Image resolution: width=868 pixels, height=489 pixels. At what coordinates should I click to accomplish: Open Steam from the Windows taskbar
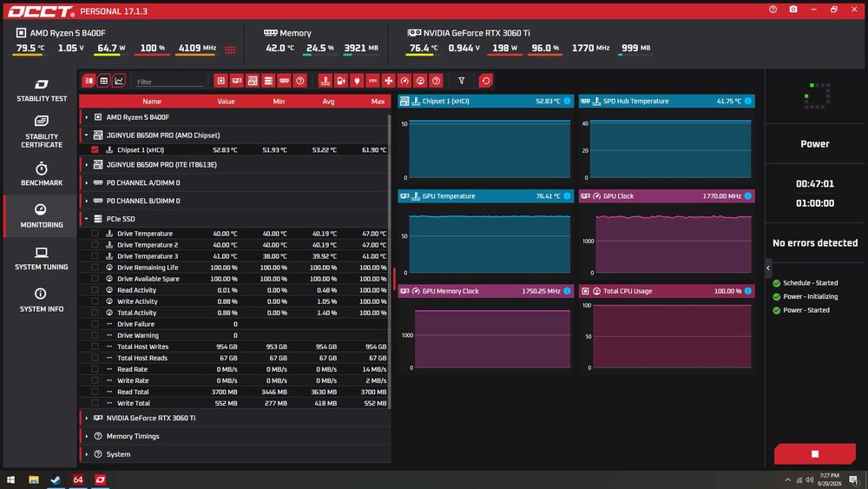coord(56,479)
